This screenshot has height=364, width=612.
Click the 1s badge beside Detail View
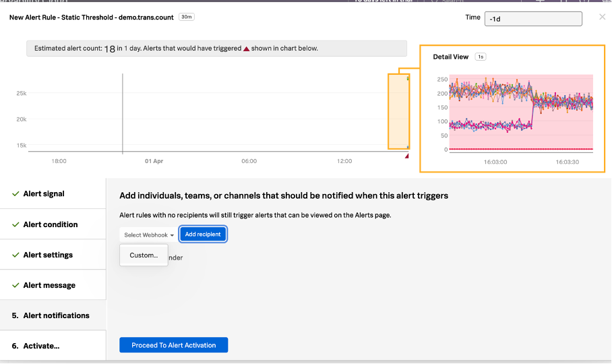(480, 57)
